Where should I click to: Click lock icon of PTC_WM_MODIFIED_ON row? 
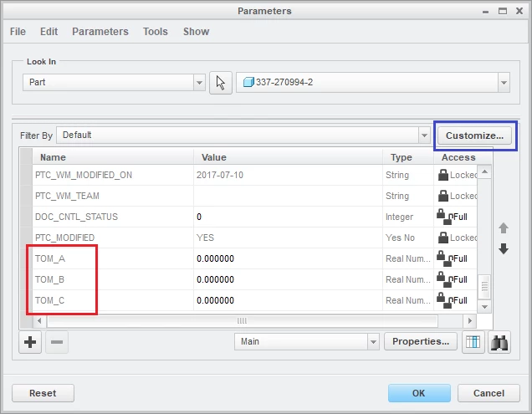[x=443, y=175]
